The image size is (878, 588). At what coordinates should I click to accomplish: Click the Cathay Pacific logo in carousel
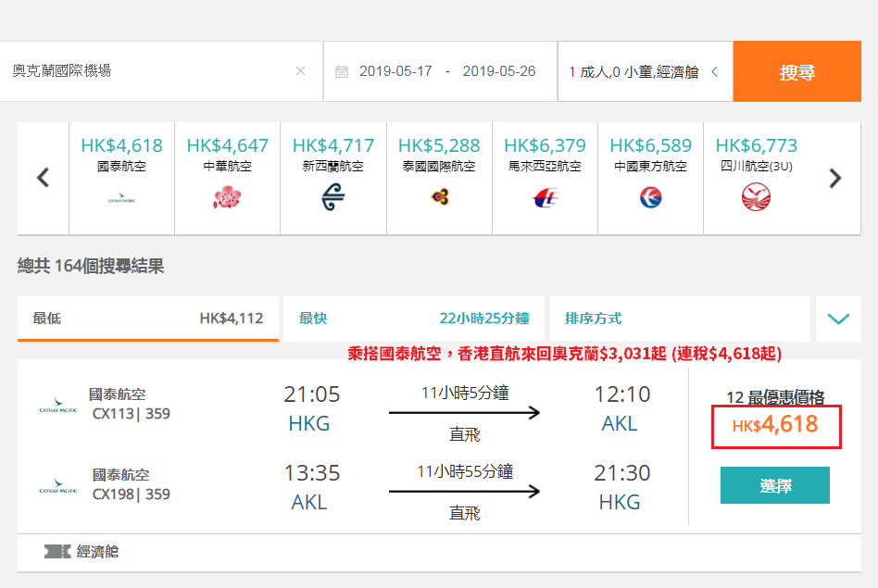pos(121,198)
